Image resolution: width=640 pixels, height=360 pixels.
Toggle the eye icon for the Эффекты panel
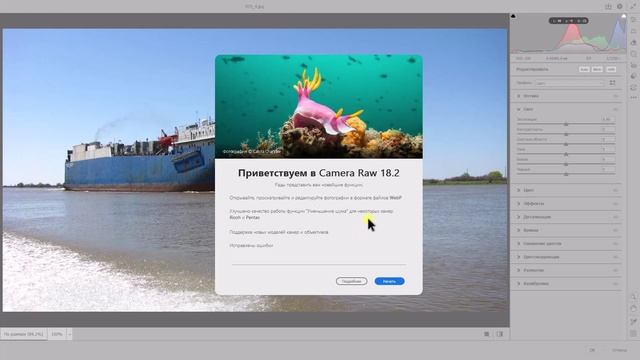coord(615,203)
